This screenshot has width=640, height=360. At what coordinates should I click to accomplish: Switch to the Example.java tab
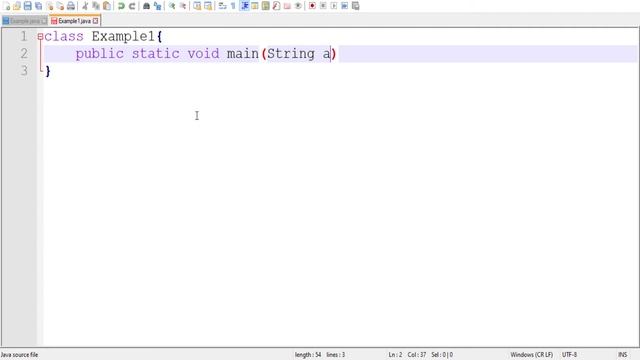[24, 21]
